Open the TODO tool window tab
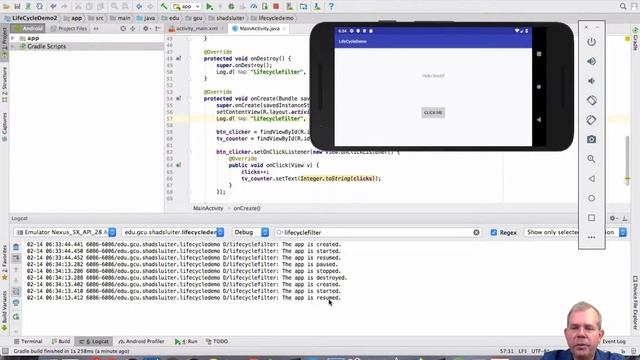The width and height of the screenshot is (640, 360). click(x=217, y=341)
